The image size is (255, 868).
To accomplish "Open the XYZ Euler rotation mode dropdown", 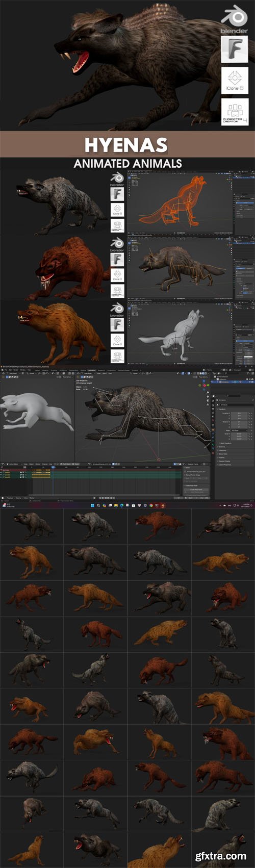I will coord(239,430).
